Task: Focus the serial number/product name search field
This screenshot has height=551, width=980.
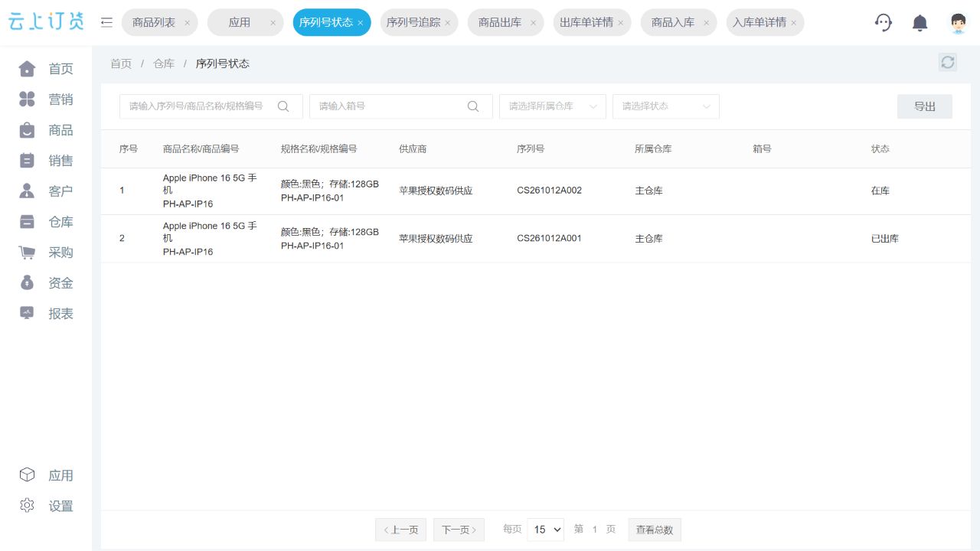Action: coord(211,106)
